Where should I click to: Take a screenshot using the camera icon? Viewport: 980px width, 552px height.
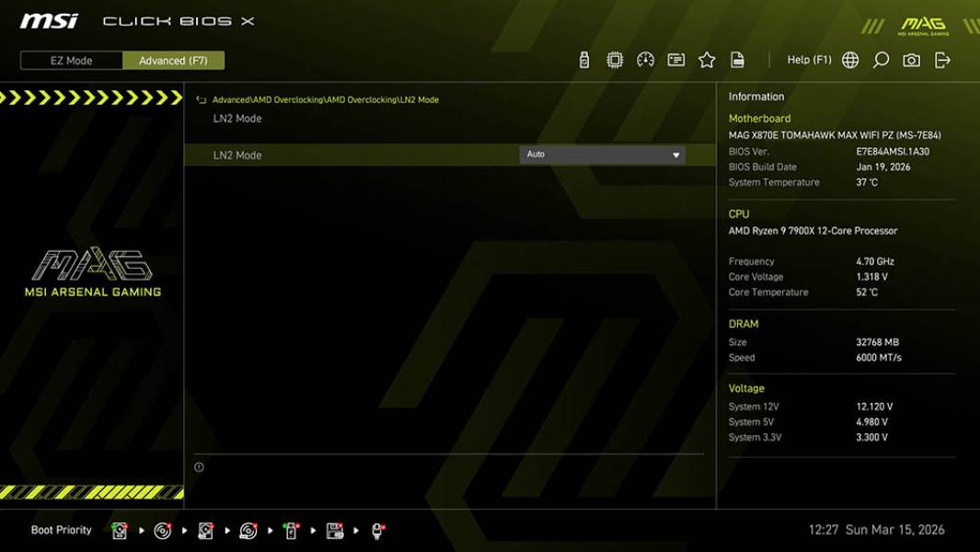(909, 59)
